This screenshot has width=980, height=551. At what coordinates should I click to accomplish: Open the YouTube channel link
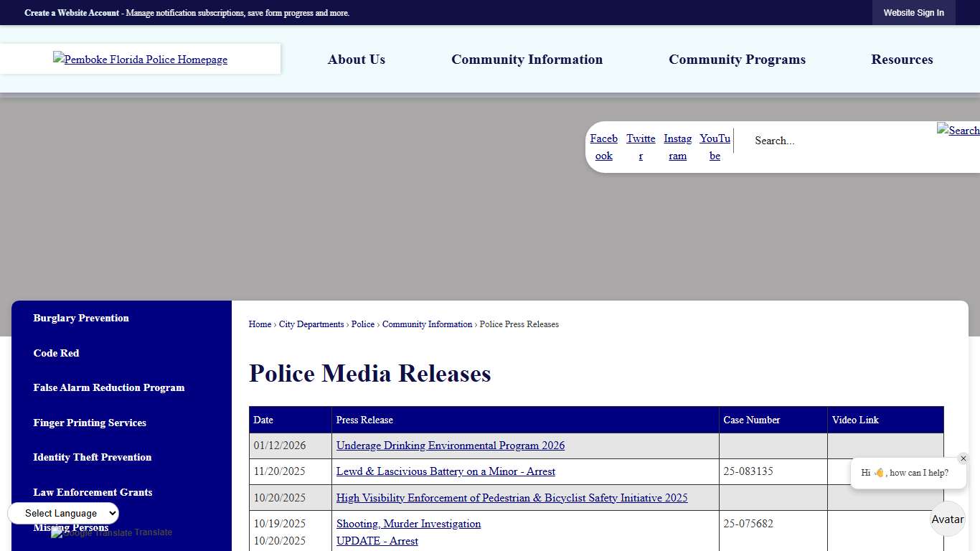pos(715,147)
